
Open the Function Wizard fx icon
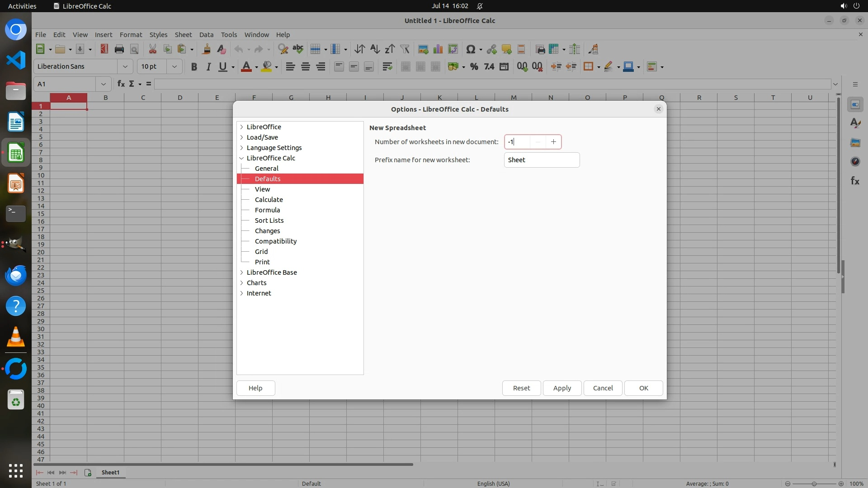(x=121, y=84)
